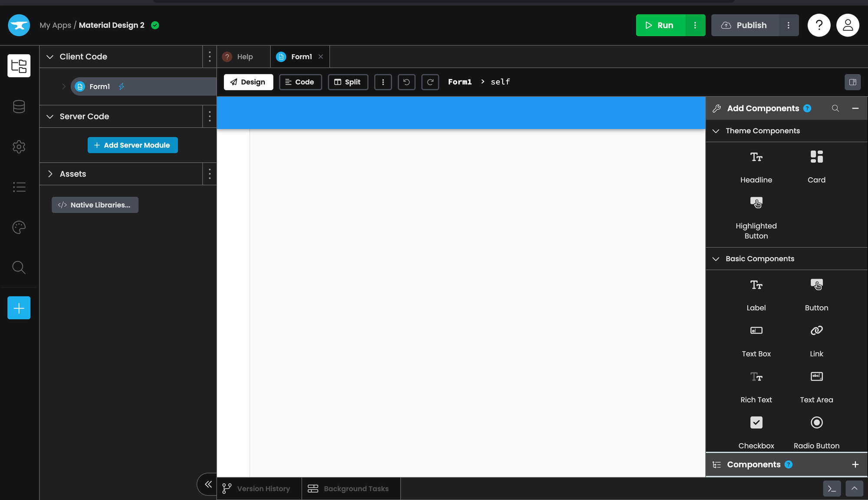868x500 pixels.
Task: Click the sidebar search magnifier icon
Action: pyautogui.click(x=19, y=267)
